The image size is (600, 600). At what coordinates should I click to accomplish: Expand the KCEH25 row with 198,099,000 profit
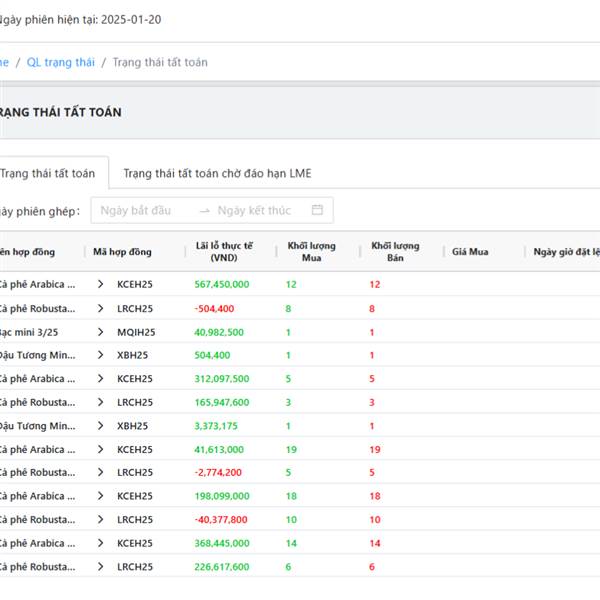click(x=100, y=496)
